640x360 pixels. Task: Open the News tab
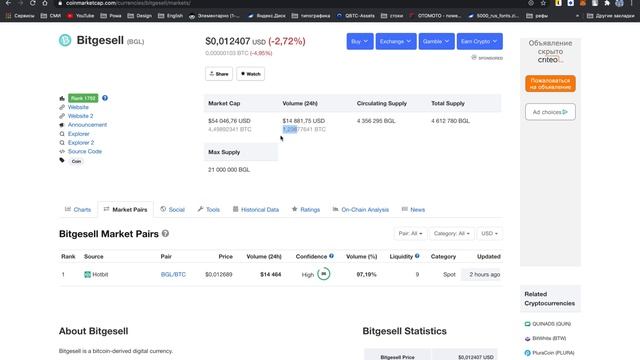[x=413, y=209]
